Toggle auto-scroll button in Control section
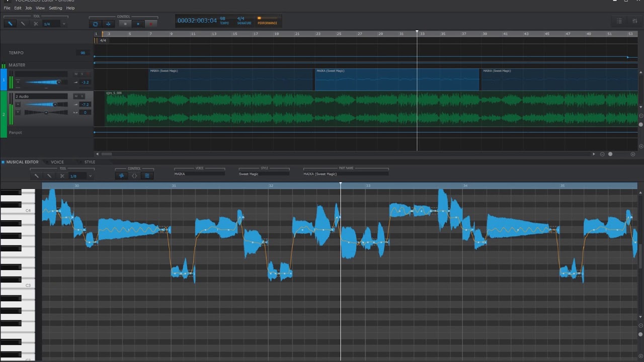The width and height of the screenshot is (644, 362). pos(108,24)
